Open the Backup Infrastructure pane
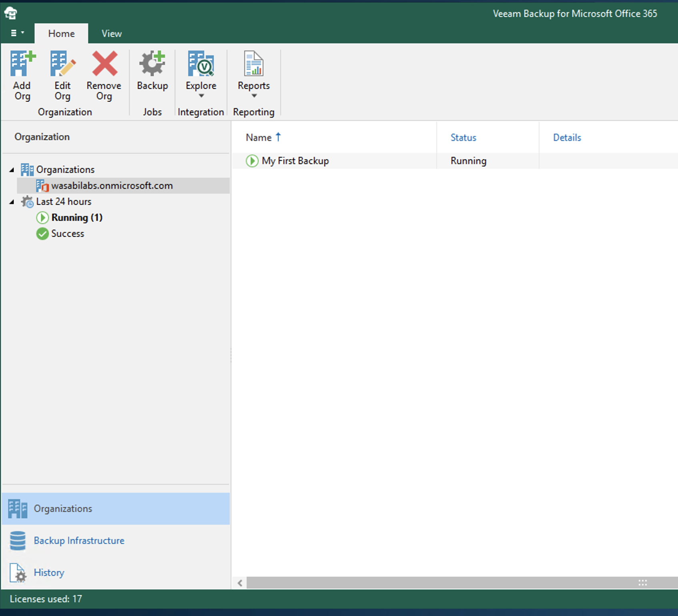 pyautogui.click(x=116, y=541)
